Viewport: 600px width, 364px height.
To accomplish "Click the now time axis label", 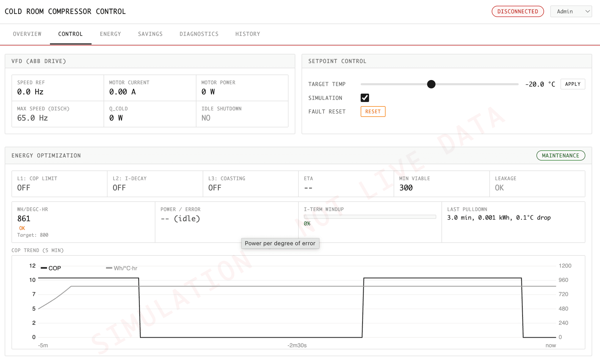I will tap(551, 345).
